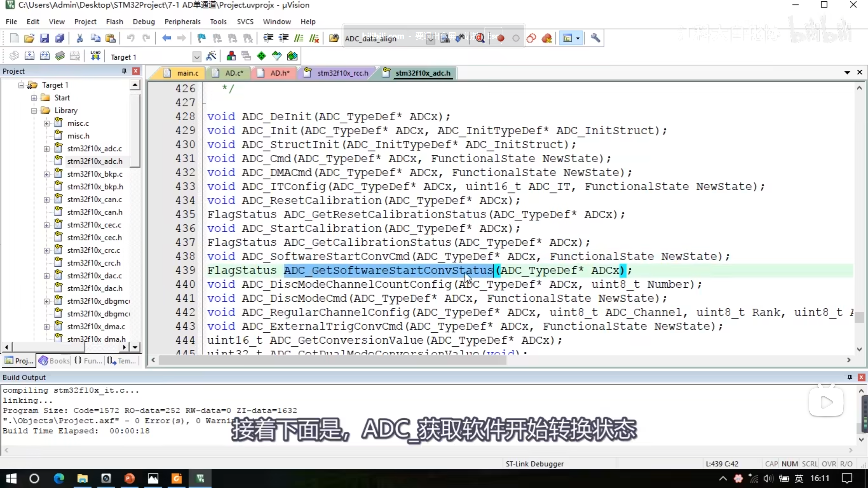Comment out the selected lines
Screen dimensions: 868x488
[299, 38]
